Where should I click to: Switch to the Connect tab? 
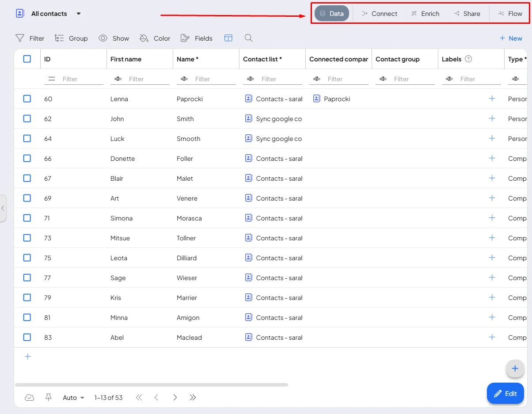pyautogui.click(x=379, y=13)
